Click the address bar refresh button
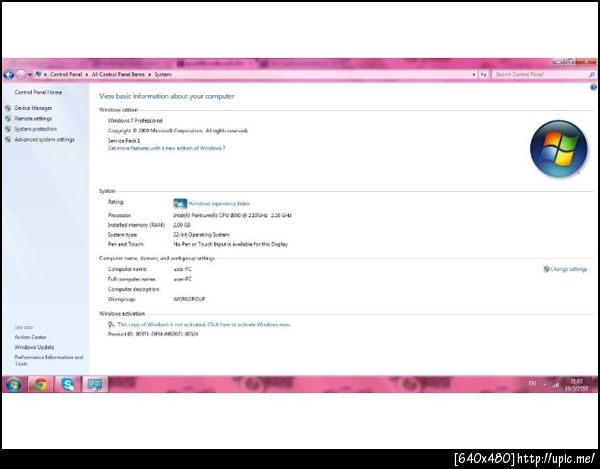Screen dimensions: 600x469 pyautogui.click(x=484, y=75)
